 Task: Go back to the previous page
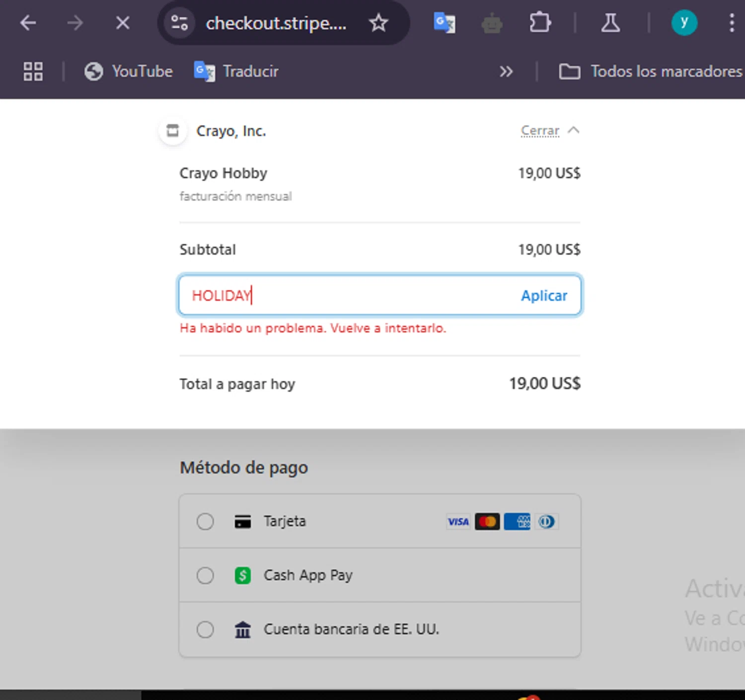tap(28, 23)
